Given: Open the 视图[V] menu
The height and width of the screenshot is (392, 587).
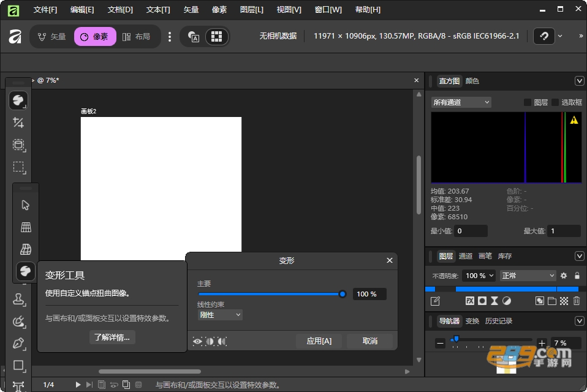Looking at the screenshot, I should coord(289,10).
